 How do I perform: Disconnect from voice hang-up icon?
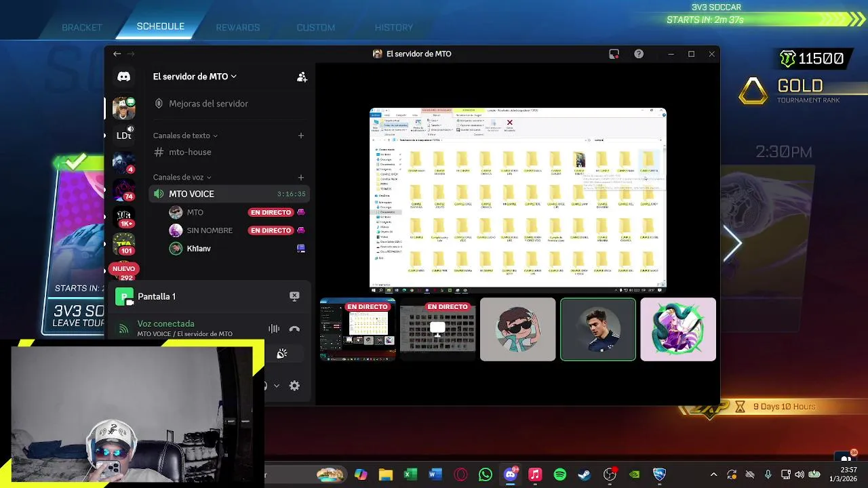pyautogui.click(x=294, y=329)
